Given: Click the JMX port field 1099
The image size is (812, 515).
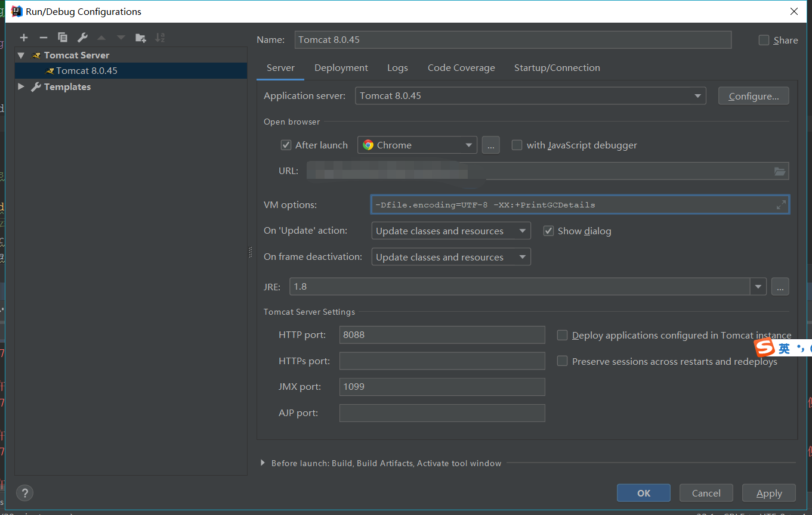Looking at the screenshot, I should (442, 386).
